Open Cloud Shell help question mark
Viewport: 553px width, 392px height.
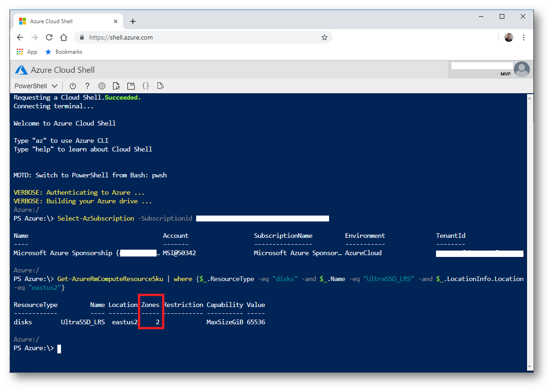click(x=87, y=86)
